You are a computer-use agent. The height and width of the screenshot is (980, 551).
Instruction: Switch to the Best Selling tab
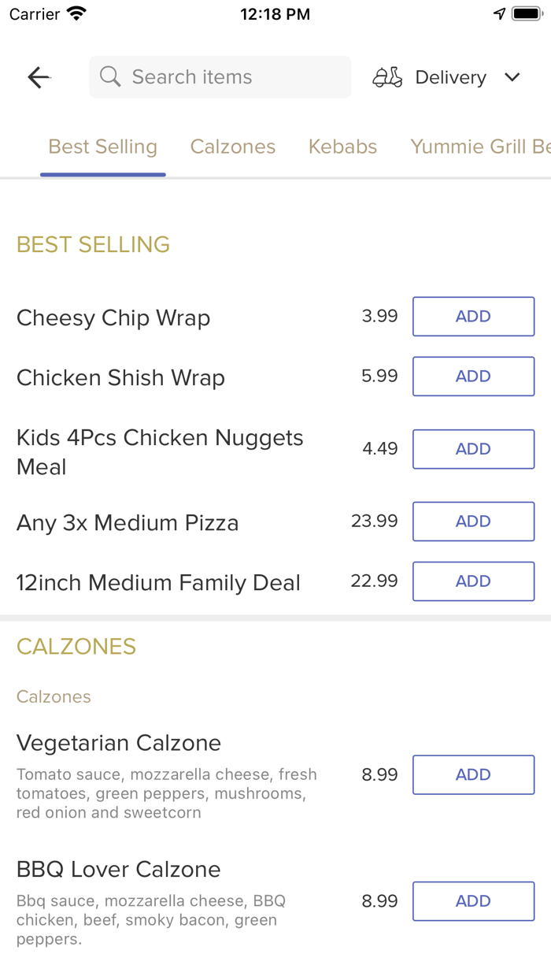pyautogui.click(x=103, y=147)
